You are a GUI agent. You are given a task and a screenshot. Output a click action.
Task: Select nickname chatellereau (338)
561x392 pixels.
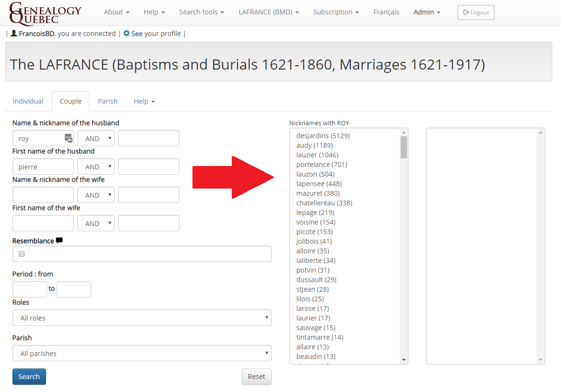tap(324, 203)
